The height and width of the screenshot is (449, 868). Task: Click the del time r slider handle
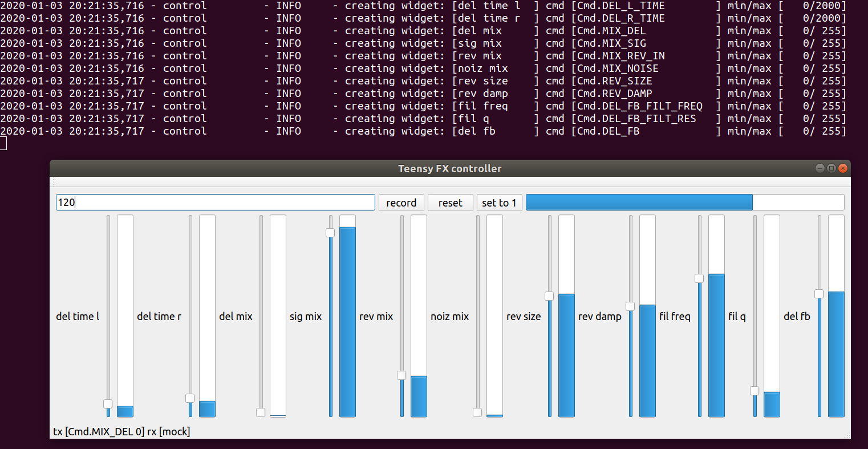coord(190,398)
